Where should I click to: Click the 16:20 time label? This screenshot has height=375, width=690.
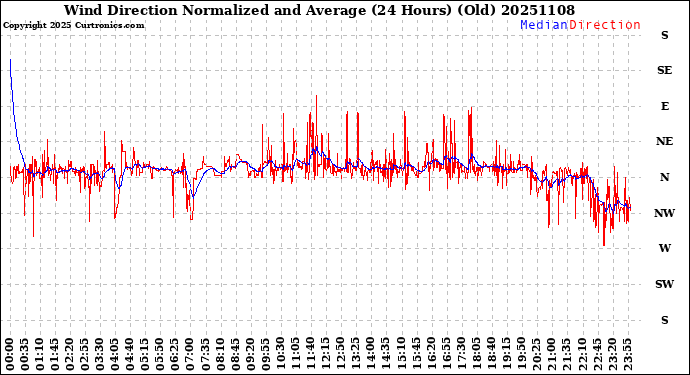pyautogui.click(x=431, y=354)
